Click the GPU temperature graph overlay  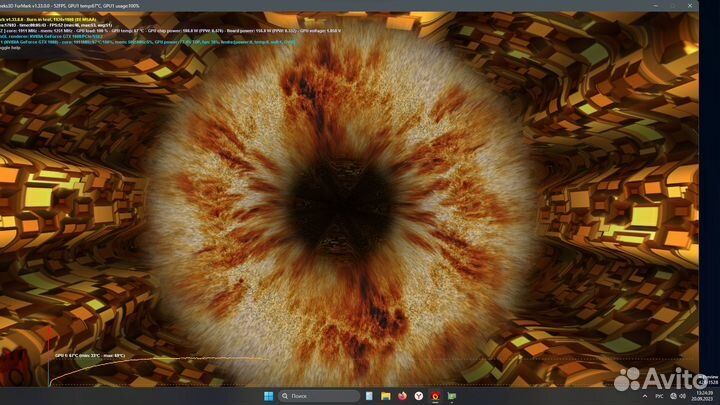click(x=150, y=368)
